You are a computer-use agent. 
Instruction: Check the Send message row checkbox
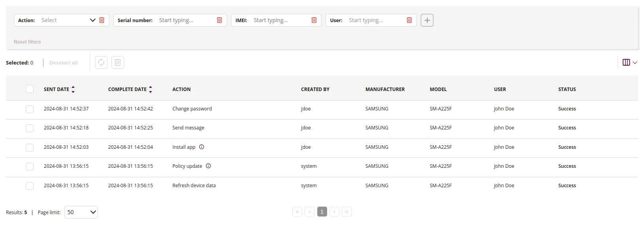[x=30, y=128]
